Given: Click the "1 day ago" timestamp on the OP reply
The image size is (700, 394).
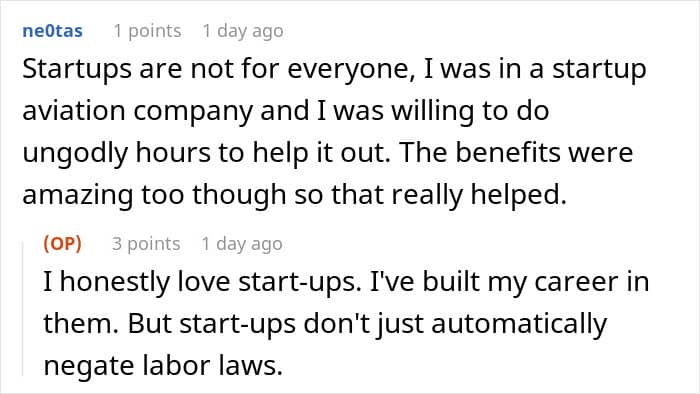Looking at the screenshot, I should 242,244.
